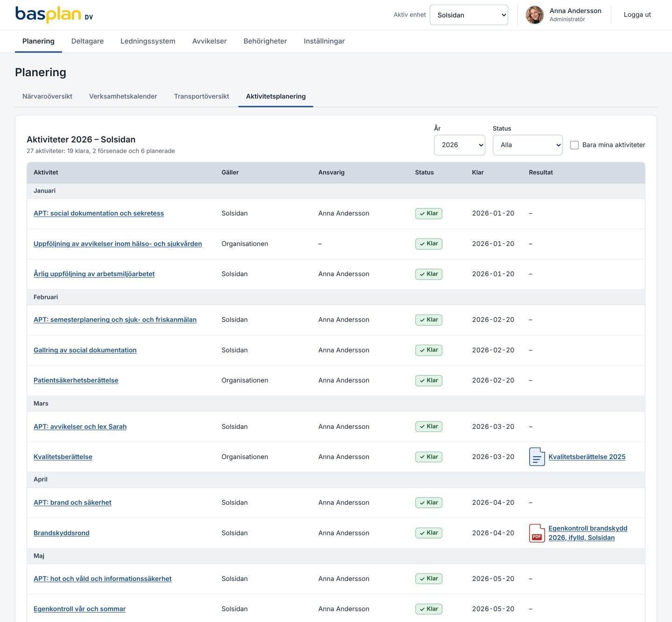672x622 pixels.
Task: Click the Resultat column header
Action: coord(540,172)
